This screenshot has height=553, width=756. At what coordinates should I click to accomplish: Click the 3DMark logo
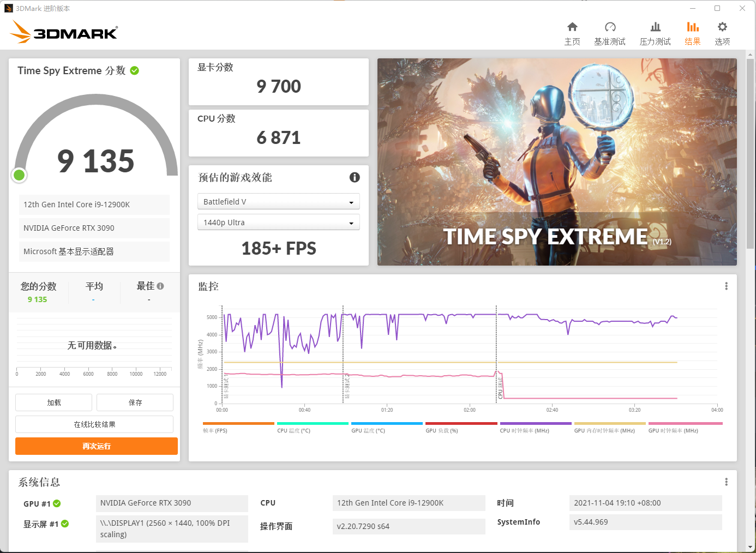click(x=63, y=32)
